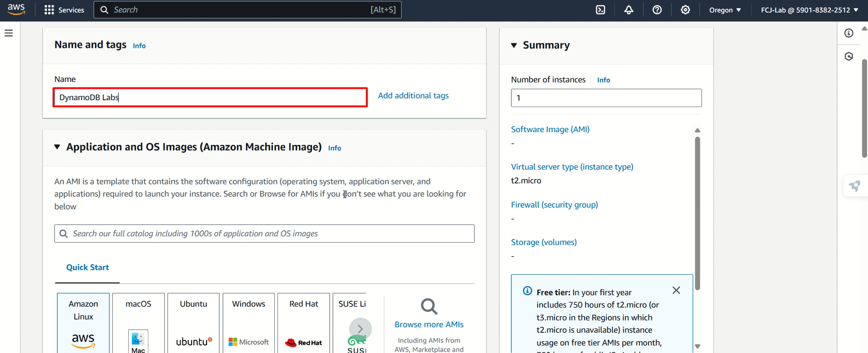Select the Red Hat AMI tile

[303, 323]
